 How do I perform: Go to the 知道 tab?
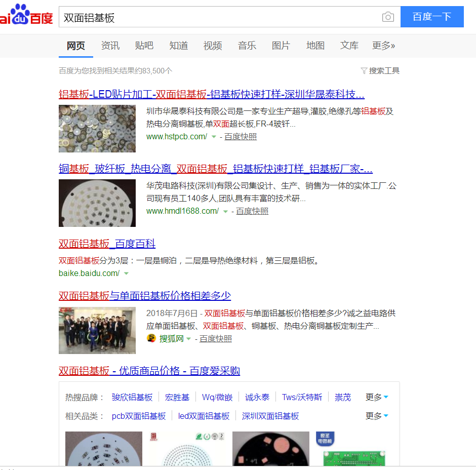[x=178, y=46]
